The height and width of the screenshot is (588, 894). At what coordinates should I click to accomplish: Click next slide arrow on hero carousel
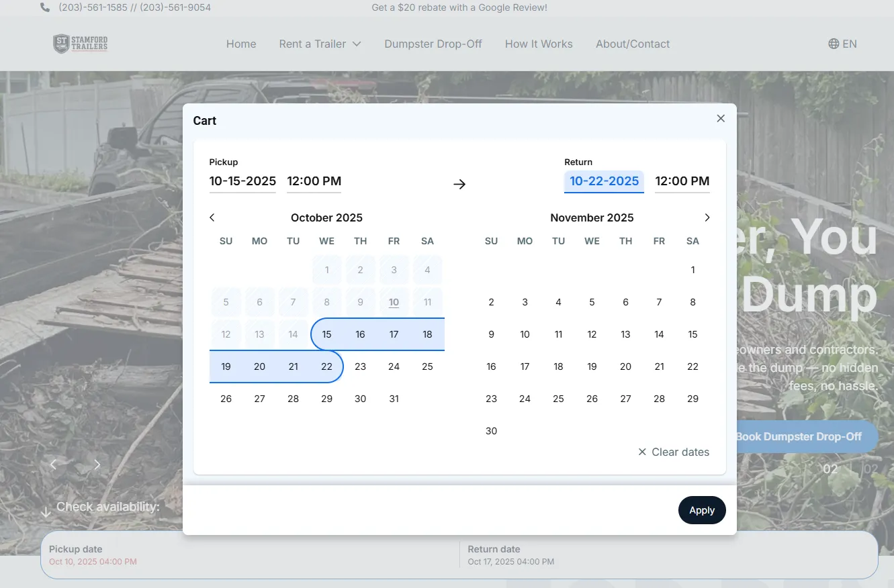point(97,464)
